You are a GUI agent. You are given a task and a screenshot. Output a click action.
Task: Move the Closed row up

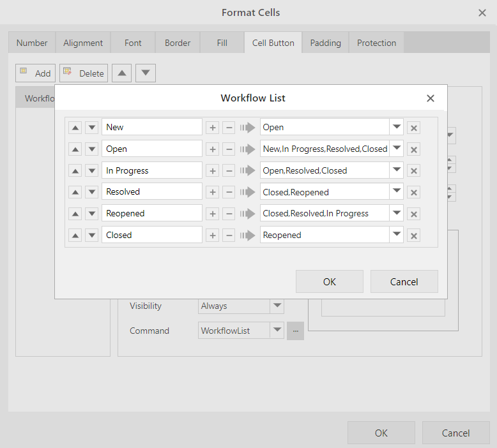click(x=75, y=235)
